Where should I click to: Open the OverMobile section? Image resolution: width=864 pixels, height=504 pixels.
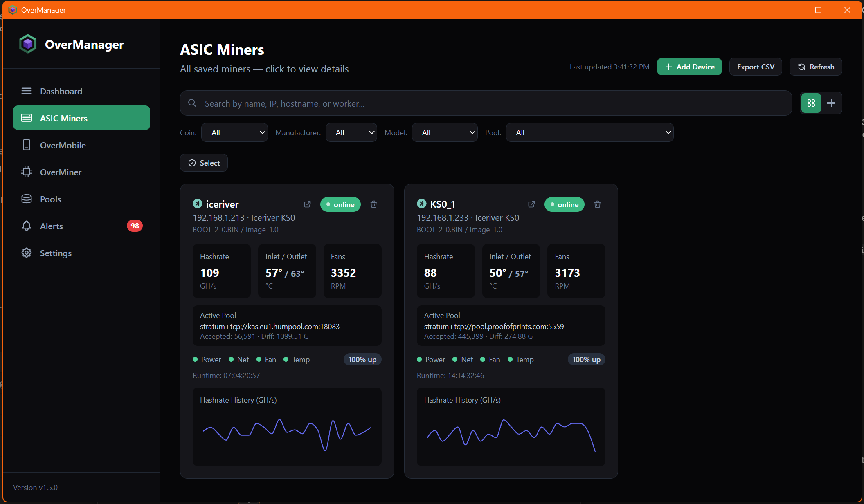tap(81, 145)
